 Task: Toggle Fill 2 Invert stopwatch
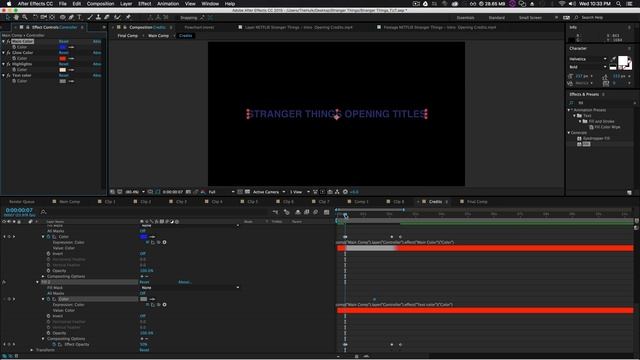tap(49, 316)
